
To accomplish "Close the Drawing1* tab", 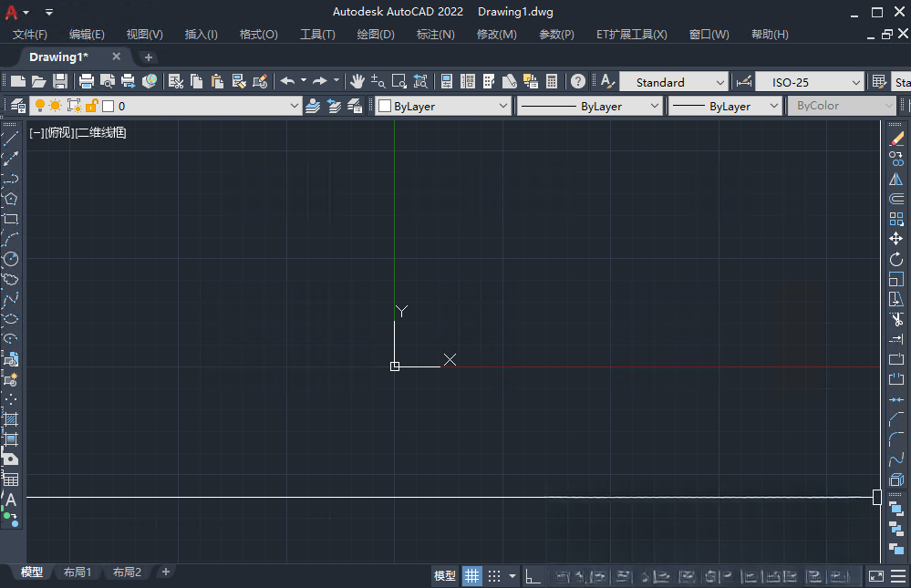I will tap(116, 57).
